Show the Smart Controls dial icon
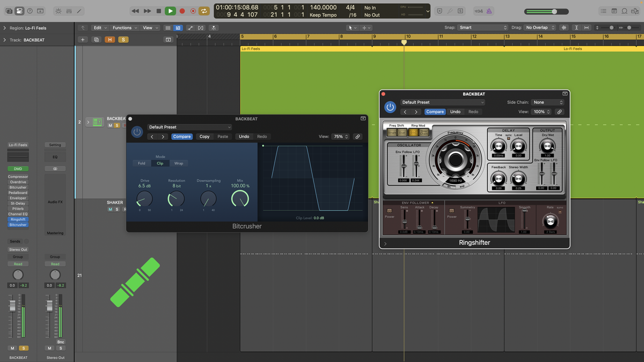 [x=58, y=11]
